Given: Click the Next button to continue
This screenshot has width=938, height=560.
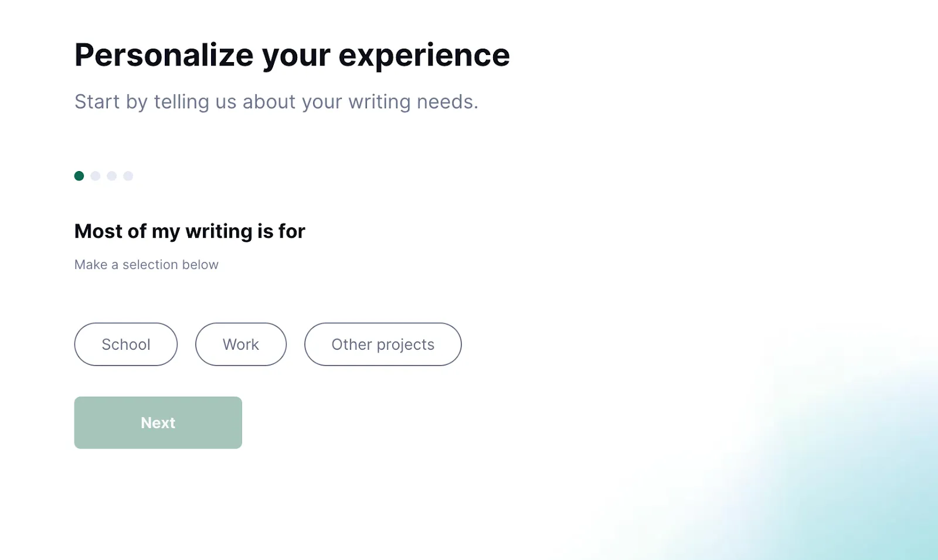Looking at the screenshot, I should (x=158, y=422).
